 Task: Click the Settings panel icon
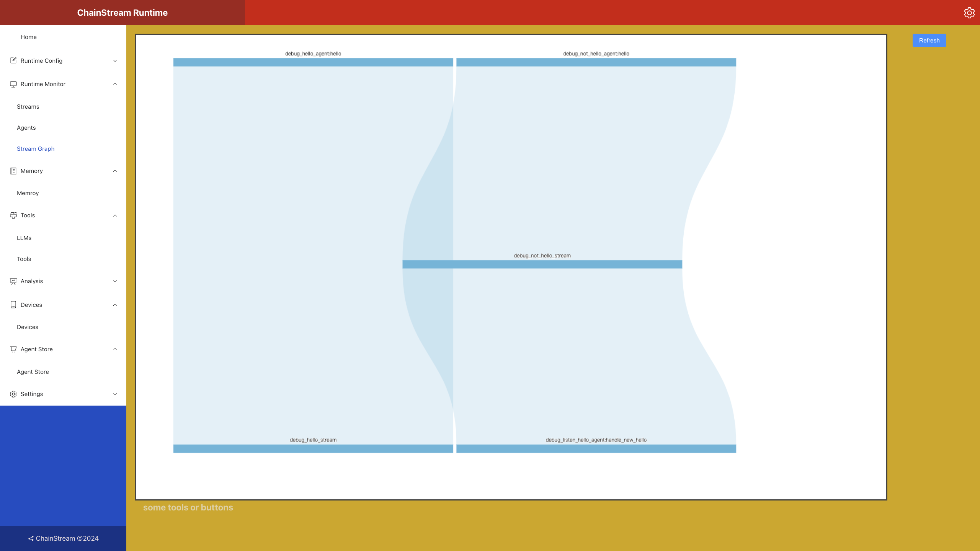click(x=13, y=394)
